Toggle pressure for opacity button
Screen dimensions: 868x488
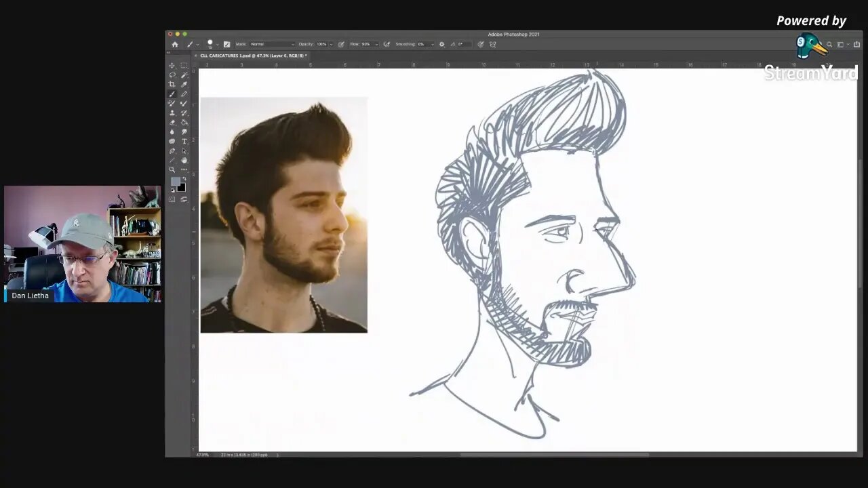340,44
